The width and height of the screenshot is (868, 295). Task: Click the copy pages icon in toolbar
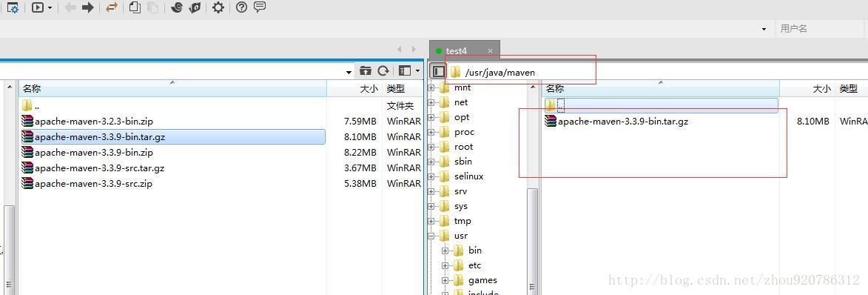coord(135,7)
